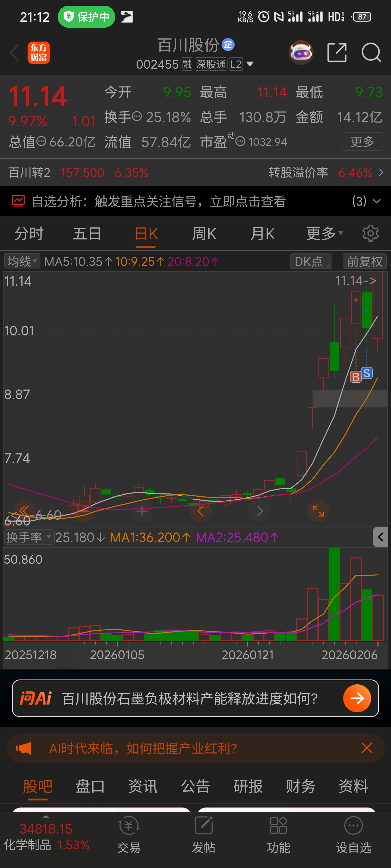Expand chart to fullscreen icon

(x=318, y=511)
